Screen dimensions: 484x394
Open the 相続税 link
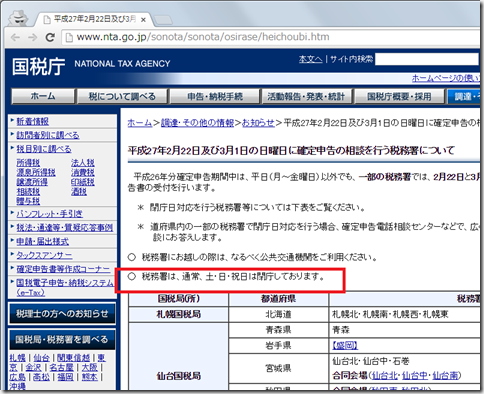click(x=28, y=192)
